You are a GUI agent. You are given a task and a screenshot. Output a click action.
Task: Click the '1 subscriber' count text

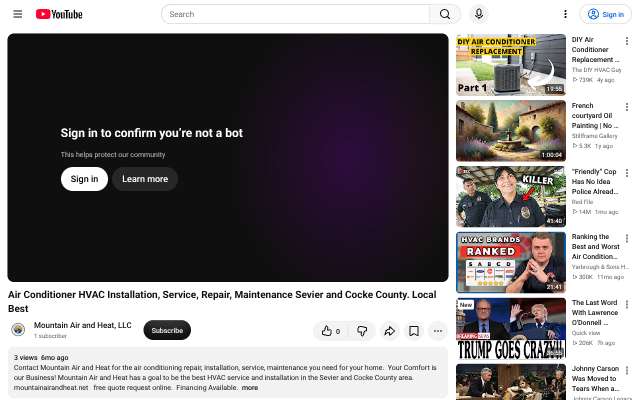(50, 336)
